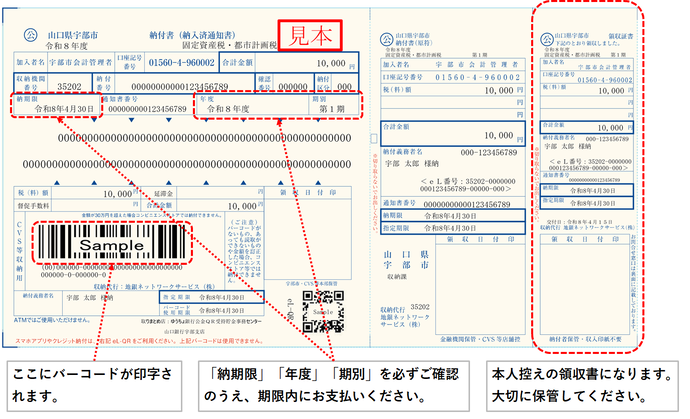Click the 領収日付印 stamp box on 領収証書
The width and height of the screenshot is (690, 419).
(585, 285)
